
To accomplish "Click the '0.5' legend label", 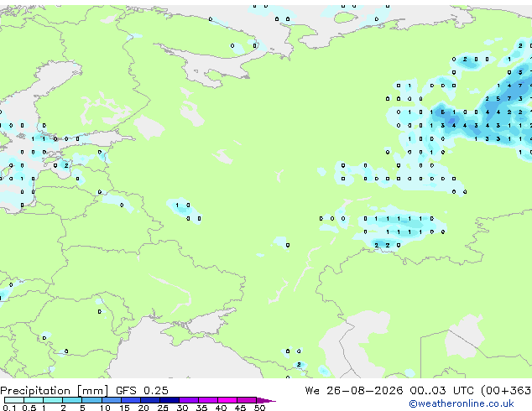I will (29, 408).
